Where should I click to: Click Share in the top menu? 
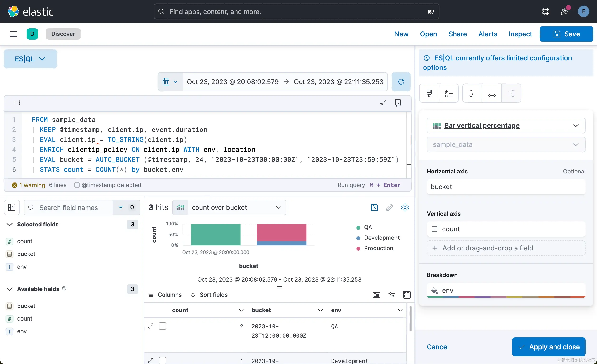click(x=457, y=34)
